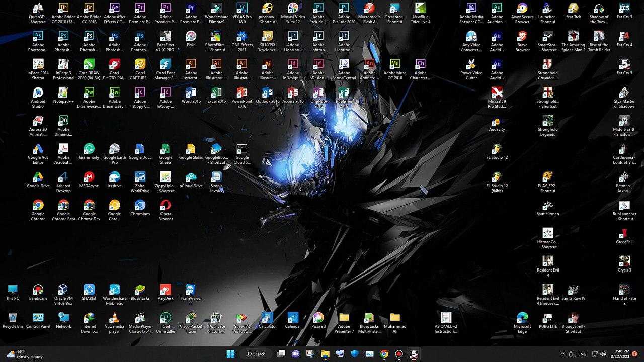The image size is (644, 362).
Task: Select the Far Cry 3 desktop icon
Action: (x=624, y=11)
